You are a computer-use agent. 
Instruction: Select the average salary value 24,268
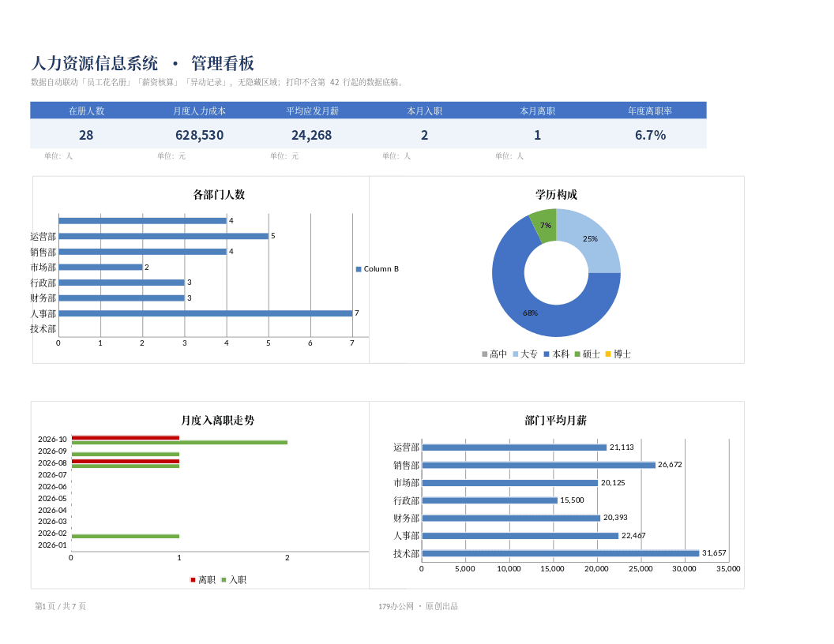click(x=312, y=135)
